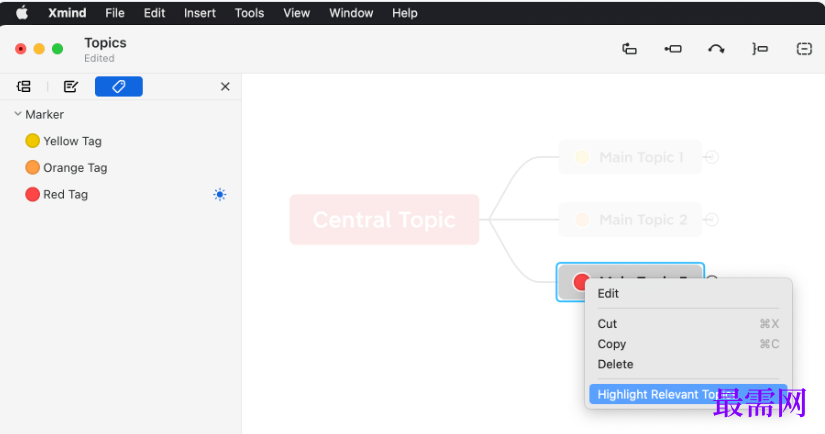Click the Boundary toolbar icon
Screen dimensions: 825x434
tap(804, 48)
